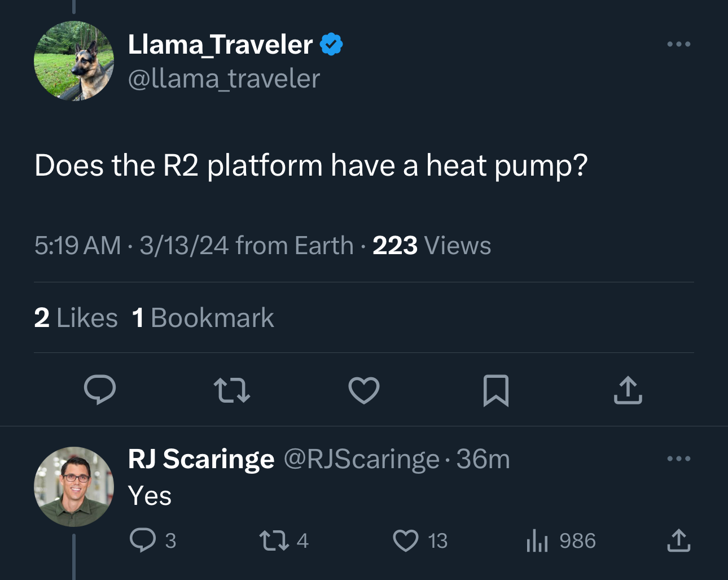The width and height of the screenshot is (728, 580).
Task: Like Llama_Traveler's tweet
Action: (x=364, y=389)
